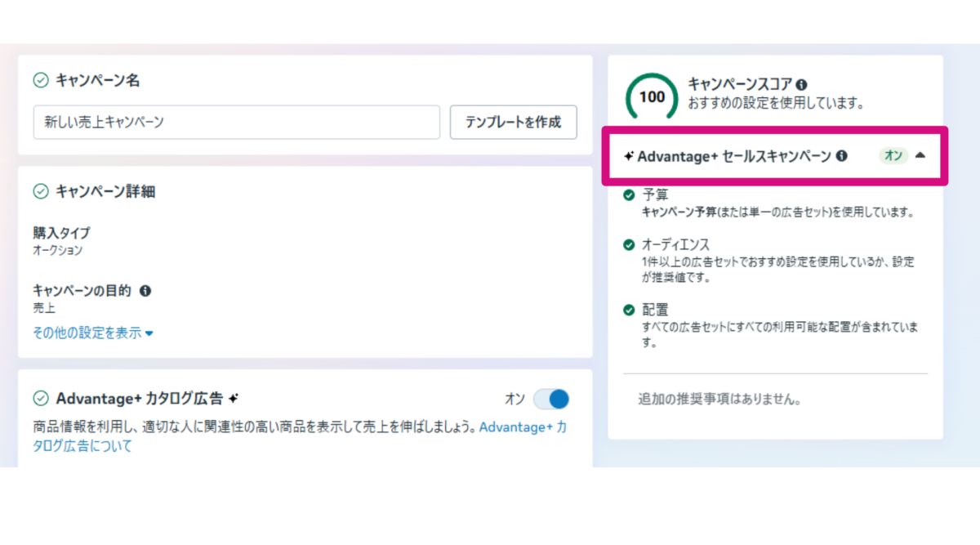
Task: Click the green checkmark beside キャンペーン詳細
Action: point(41,191)
